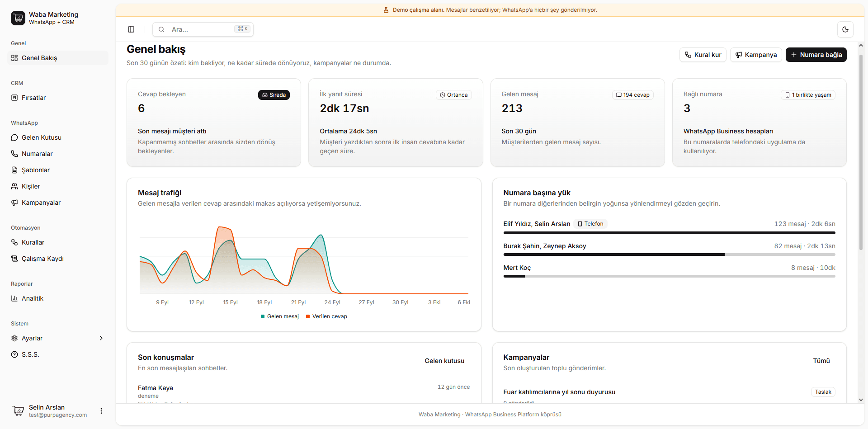This screenshot has height=429, width=868.
Task: Click the Fırsatlar kanban icon
Action: (14, 98)
